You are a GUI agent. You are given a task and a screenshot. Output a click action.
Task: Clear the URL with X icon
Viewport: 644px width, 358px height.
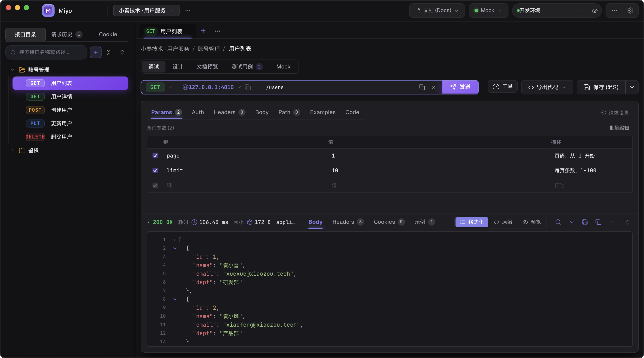pos(434,87)
